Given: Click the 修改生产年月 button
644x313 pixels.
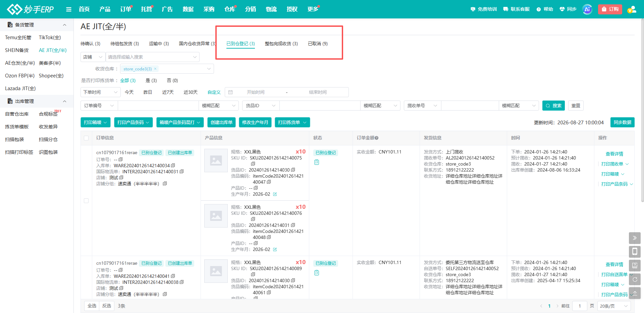Looking at the screenshot, I should 255,122.
